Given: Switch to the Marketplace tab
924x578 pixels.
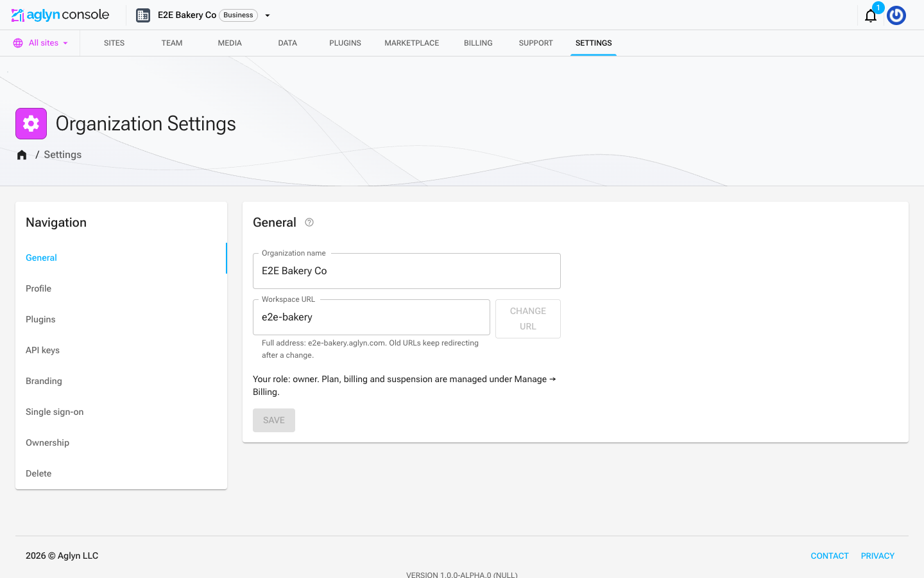Looking at the screenshot, I should point(412,43).
